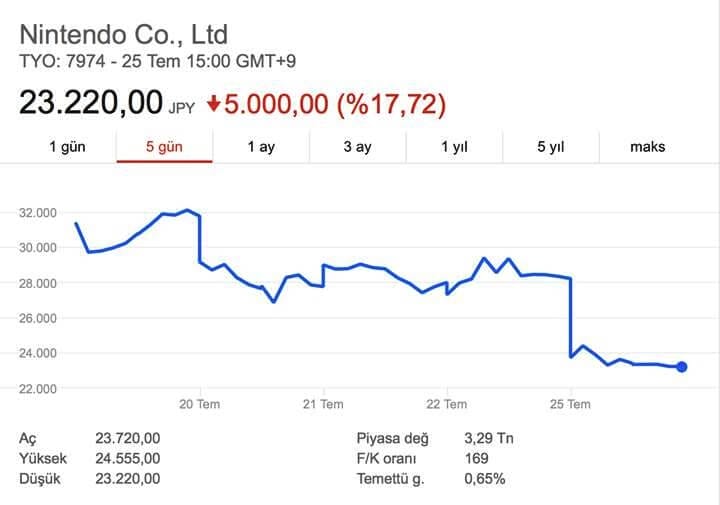Screen dimensions: 720x505
Task: Click the F/K oranı value 169
Action: point(477,458)
